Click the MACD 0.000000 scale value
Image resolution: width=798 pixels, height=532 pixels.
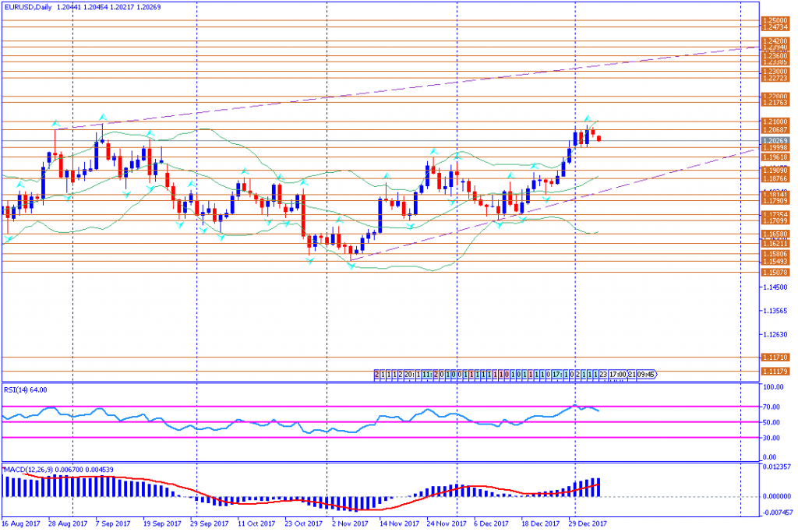pyautogui.click(x=775, y=496)
